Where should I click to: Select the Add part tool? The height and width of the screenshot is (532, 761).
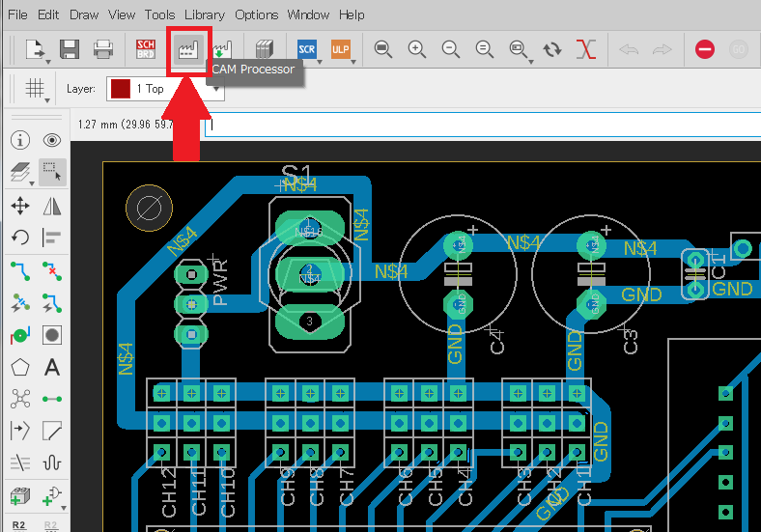click(20, 496)
